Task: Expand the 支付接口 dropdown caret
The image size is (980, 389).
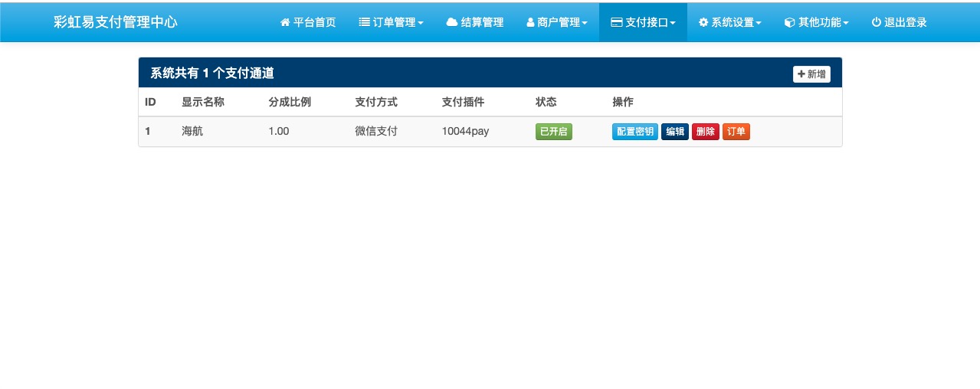Action: coord(673,24)
